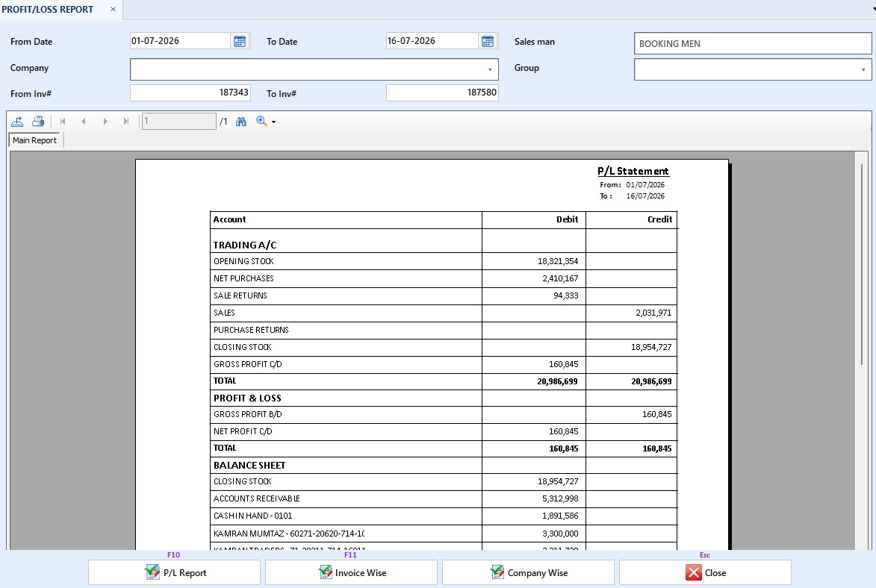Click the BALANCE SHEET section heading
Image resolution: width=876 pixels, height=588 pixels.
(x=249, y=465)
